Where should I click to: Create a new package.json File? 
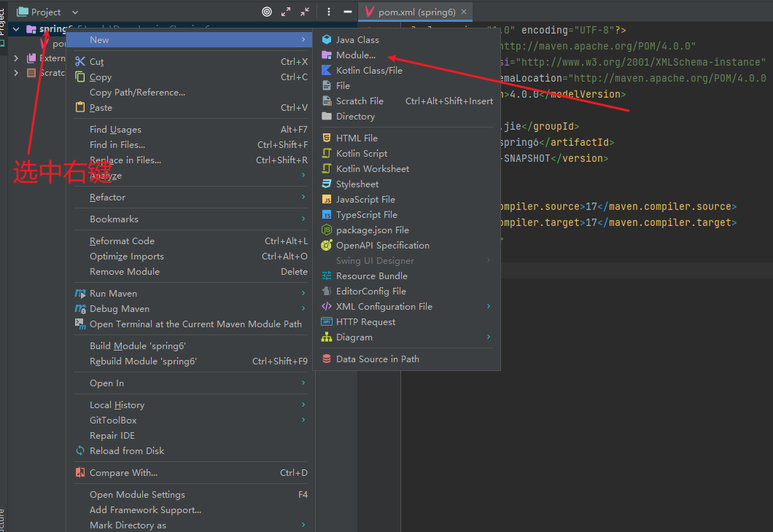(x=407, y=230)
